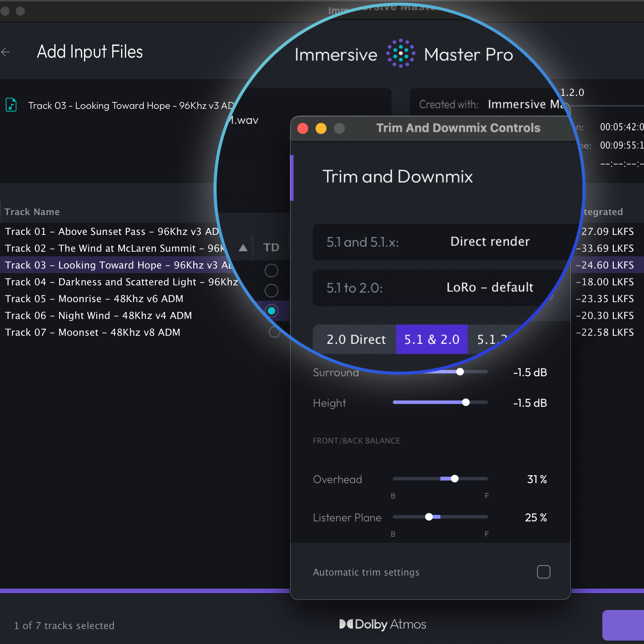This screenshot has height=644, width=644.
Task: Click the Track Name column header
Action: click(32, 212)
